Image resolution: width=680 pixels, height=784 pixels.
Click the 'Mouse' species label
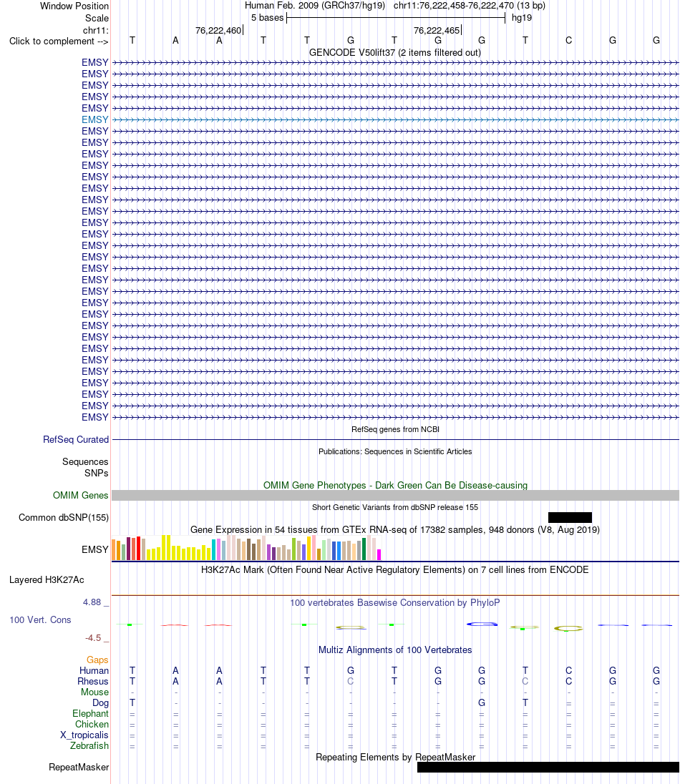(x=95, y=692)
